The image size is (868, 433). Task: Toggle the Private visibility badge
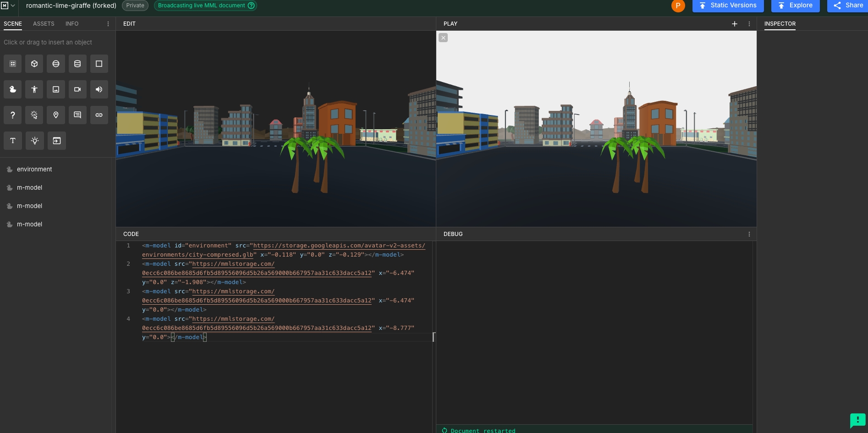[135, 5]
